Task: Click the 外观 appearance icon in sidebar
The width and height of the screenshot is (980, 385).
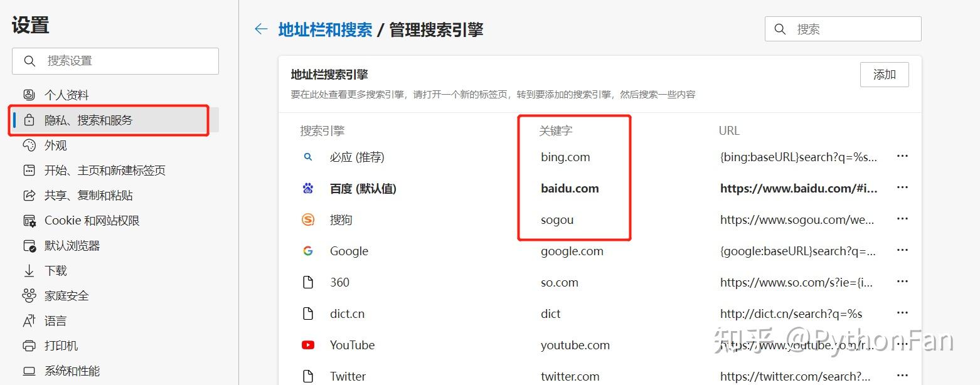Action: [x=29, y=145]
